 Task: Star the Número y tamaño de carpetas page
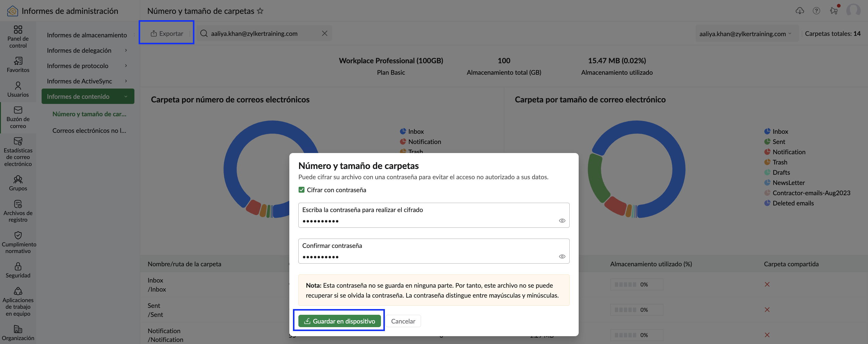pyautogui.click(x=260, y=11)
